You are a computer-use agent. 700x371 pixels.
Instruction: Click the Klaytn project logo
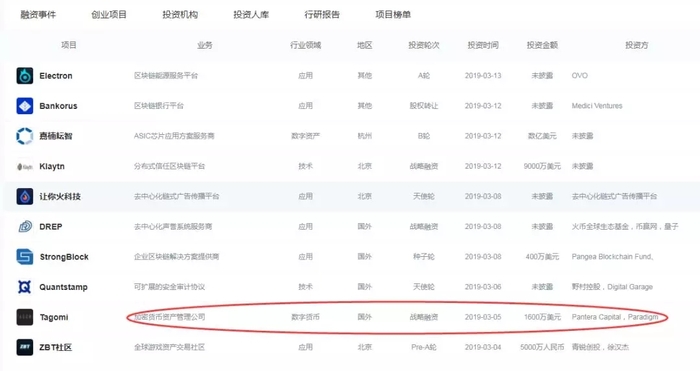pyautogui.click(x=25, y=167)
